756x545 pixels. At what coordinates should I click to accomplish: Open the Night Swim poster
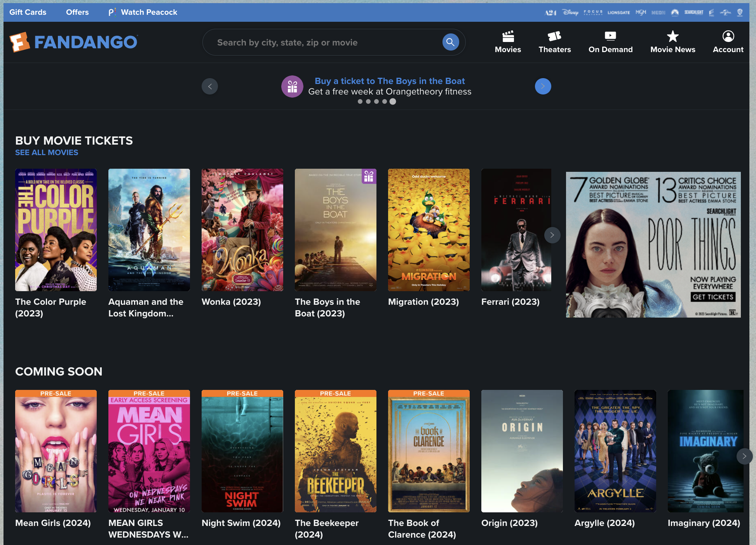pos(242,451)
